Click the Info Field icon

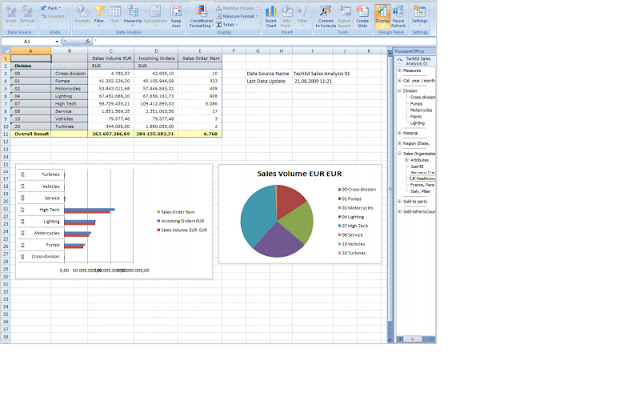click(287, 16)
